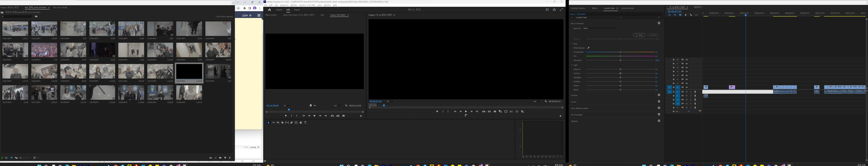Click Overwrite button in Source monitor

[338, 116]
